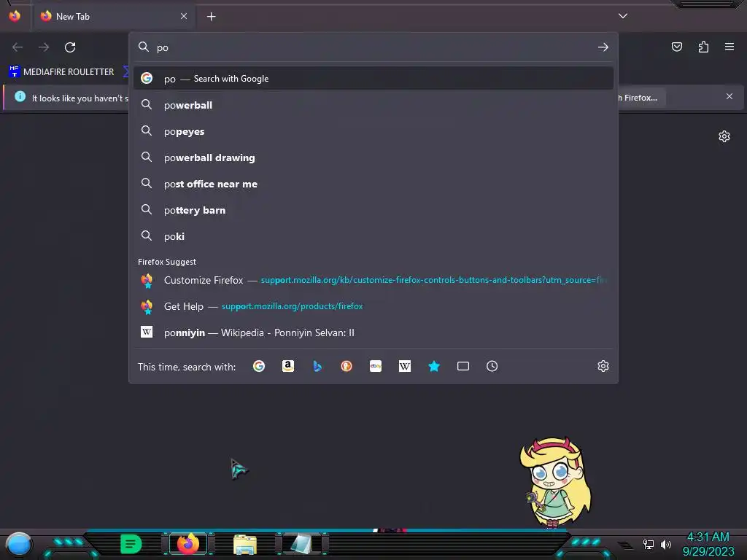
Task: Reload the current page
Action: coord(70,47)
